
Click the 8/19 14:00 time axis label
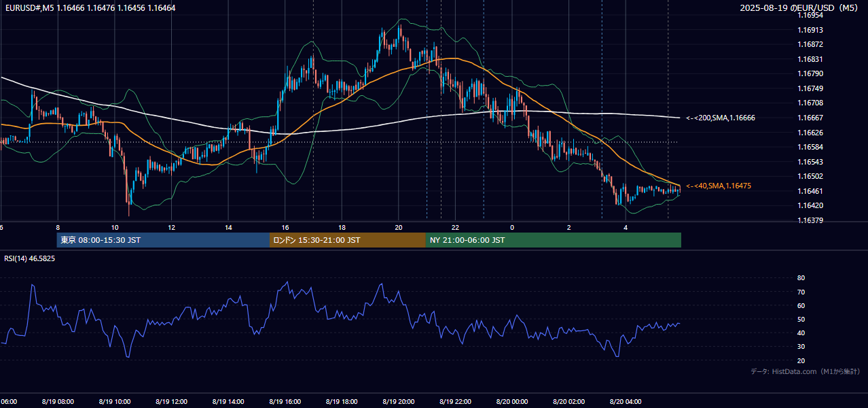click(228, 402)
